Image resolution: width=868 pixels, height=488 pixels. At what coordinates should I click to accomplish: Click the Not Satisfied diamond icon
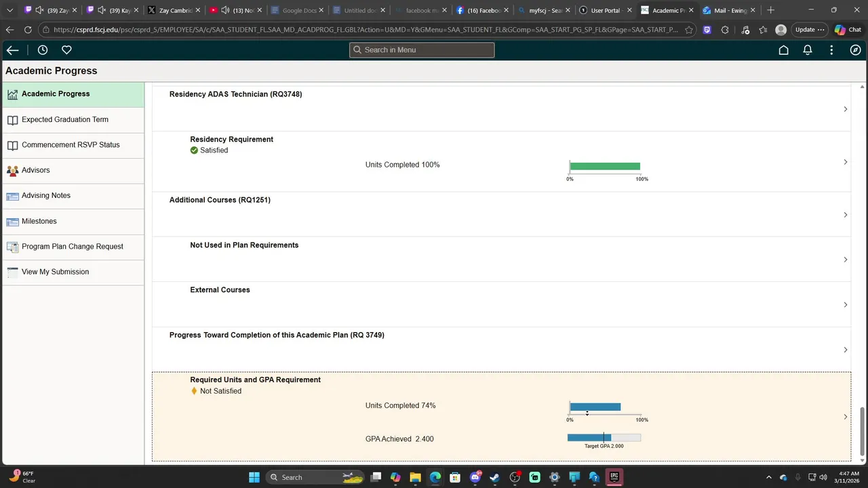tap(194, 391)
